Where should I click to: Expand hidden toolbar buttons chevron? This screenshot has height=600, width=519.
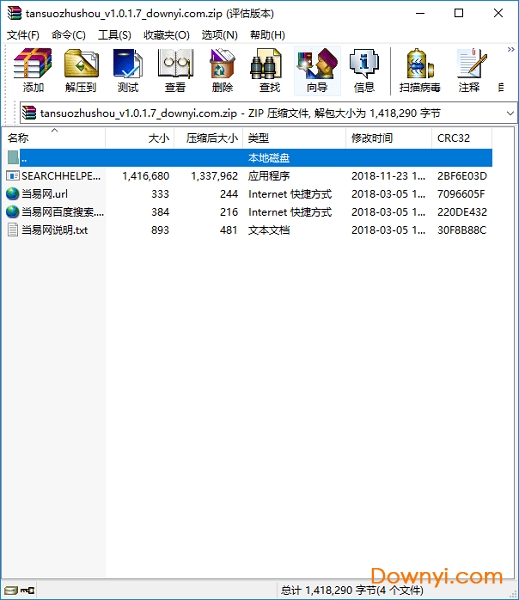511,50
